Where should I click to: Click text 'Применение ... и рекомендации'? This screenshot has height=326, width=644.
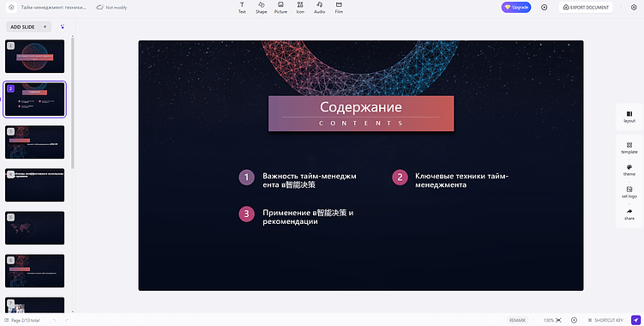[308, 217]
